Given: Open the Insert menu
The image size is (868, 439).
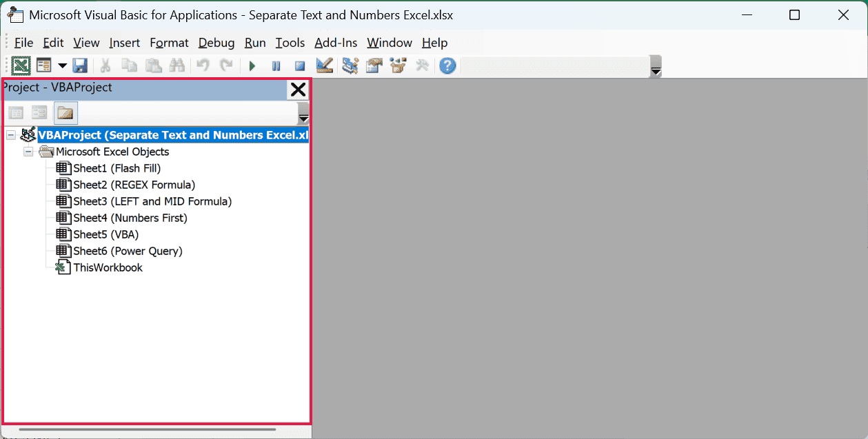Looking at the screenshot, I should pos(125,43).
